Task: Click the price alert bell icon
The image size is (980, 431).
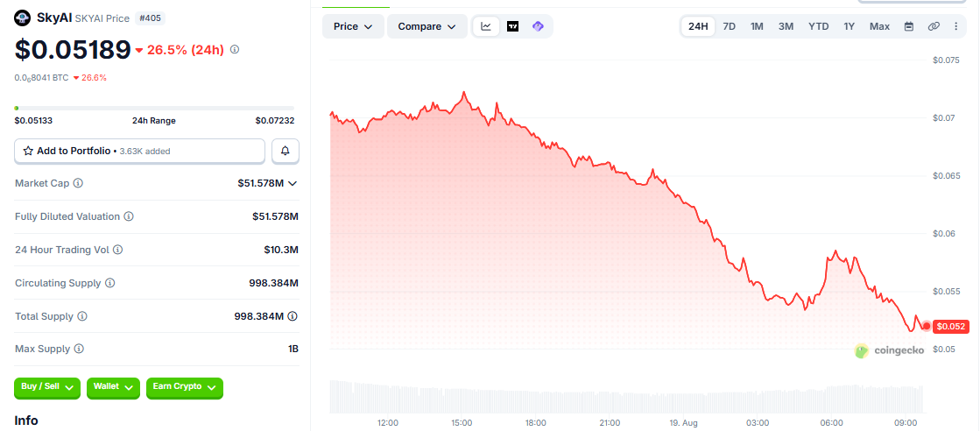Action: [x=286, y=151]
